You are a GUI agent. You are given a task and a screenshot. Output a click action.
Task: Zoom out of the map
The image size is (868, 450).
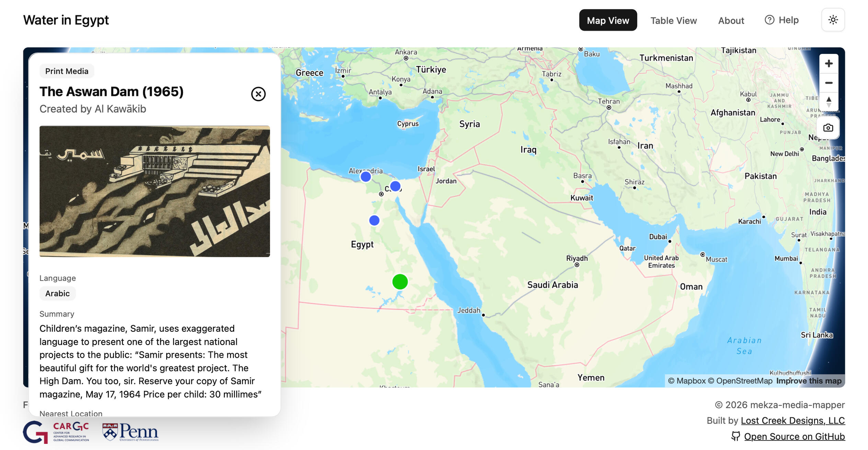click(829, 83)
